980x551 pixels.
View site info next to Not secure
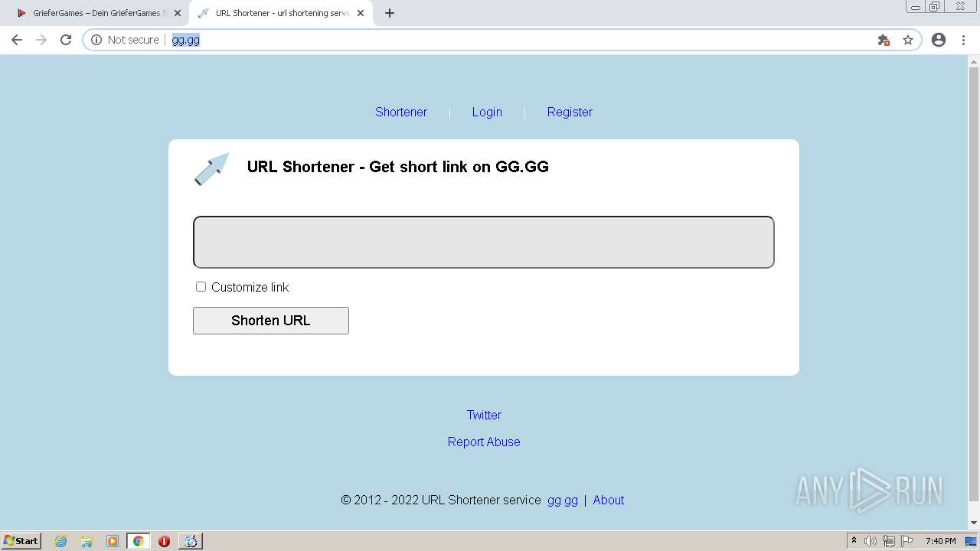[x=96, y=40]
